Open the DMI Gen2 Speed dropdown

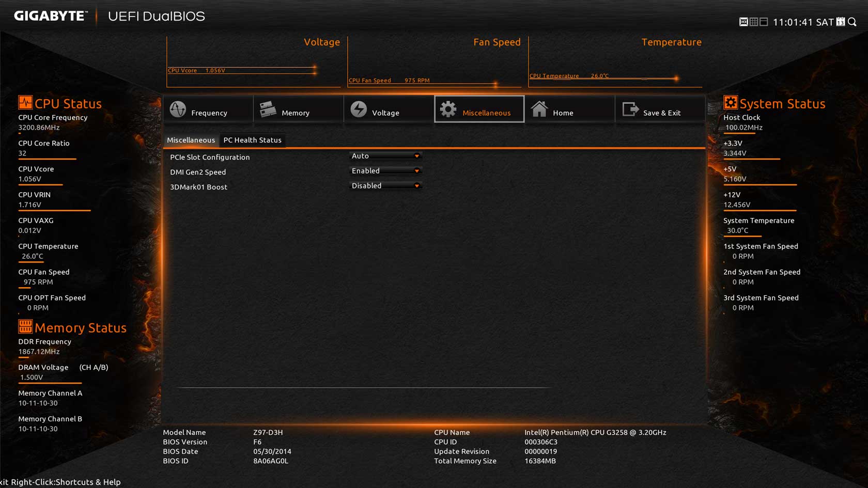coord(385,171)
